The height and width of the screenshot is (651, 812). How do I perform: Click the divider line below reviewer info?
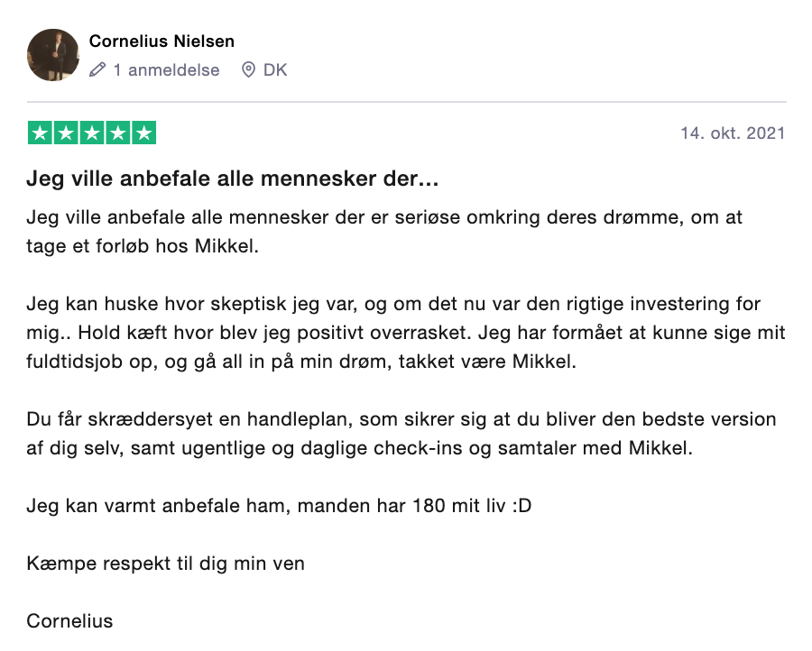406,102
